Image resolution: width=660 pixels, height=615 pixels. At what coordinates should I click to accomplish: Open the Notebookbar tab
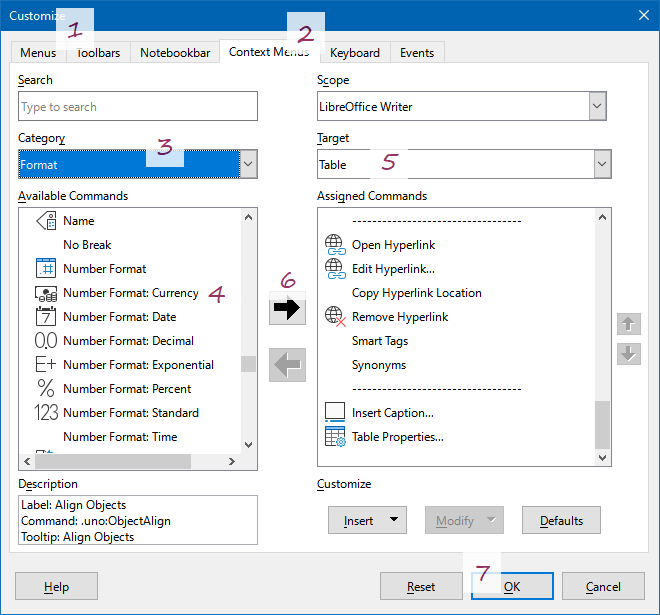[x=175, y=53]
